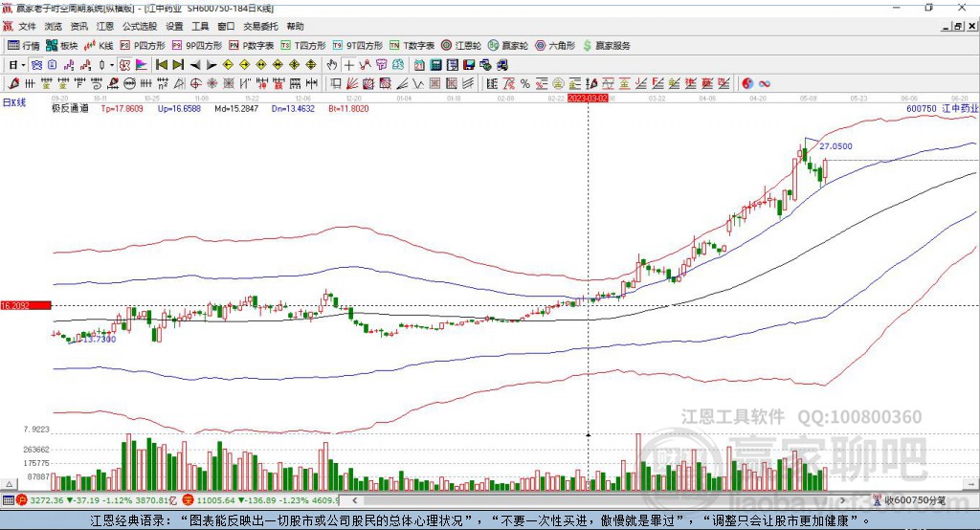
Task: Expand the candlestick style dropdown arrow
Action: pos(112,65)
